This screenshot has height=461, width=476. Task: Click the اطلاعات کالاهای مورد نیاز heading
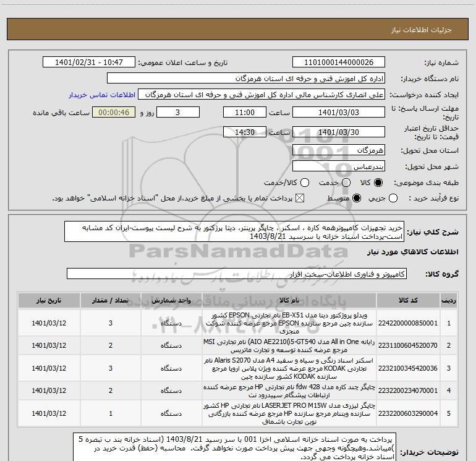(x=412, y=252)
